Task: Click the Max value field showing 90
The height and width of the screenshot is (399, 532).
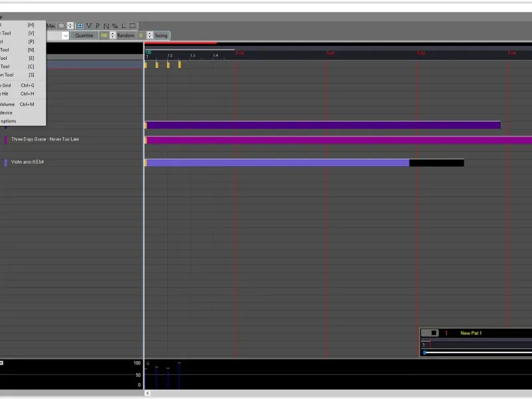Action: click(62, 26)
